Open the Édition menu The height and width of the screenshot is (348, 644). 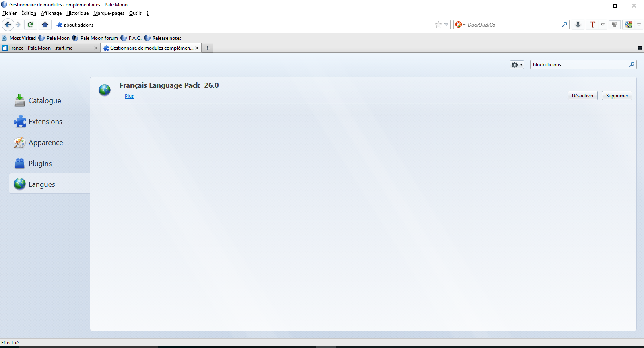[29, 13]
